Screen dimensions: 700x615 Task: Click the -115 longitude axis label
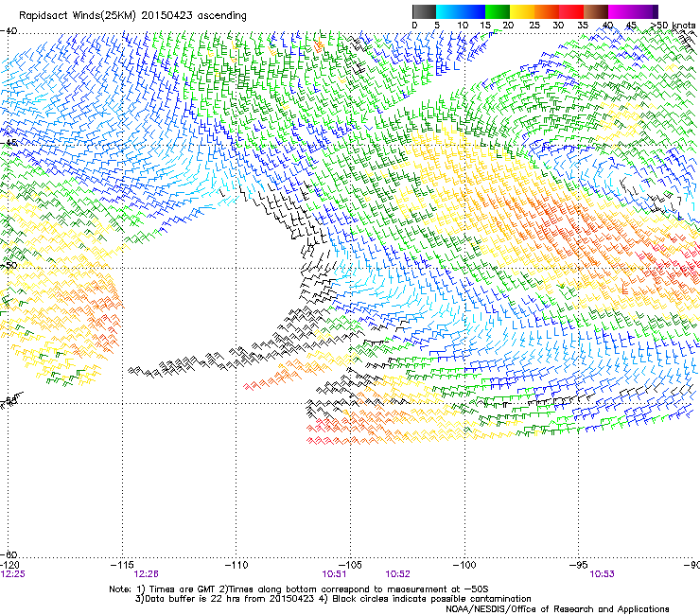(122, 566)
